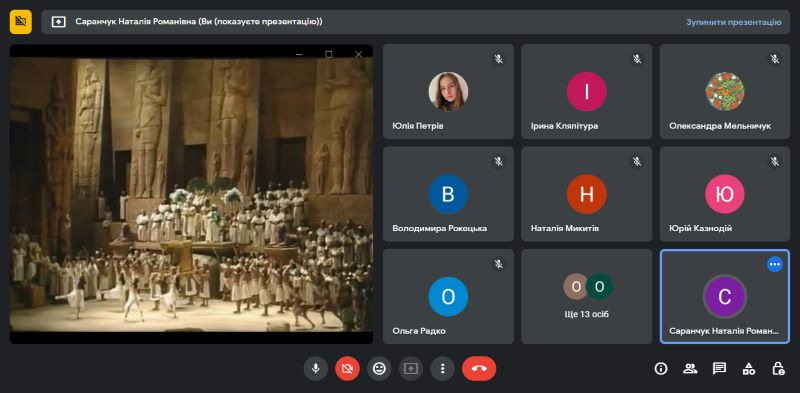Open the emoji reactions button
The image size is (800, 393).
[x=379, y=369]
